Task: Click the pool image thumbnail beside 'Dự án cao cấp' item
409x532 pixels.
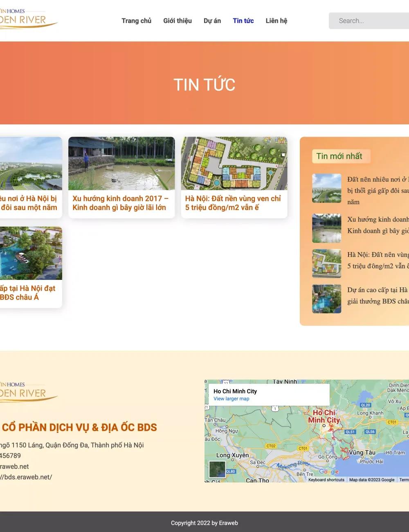Action: 326,298
